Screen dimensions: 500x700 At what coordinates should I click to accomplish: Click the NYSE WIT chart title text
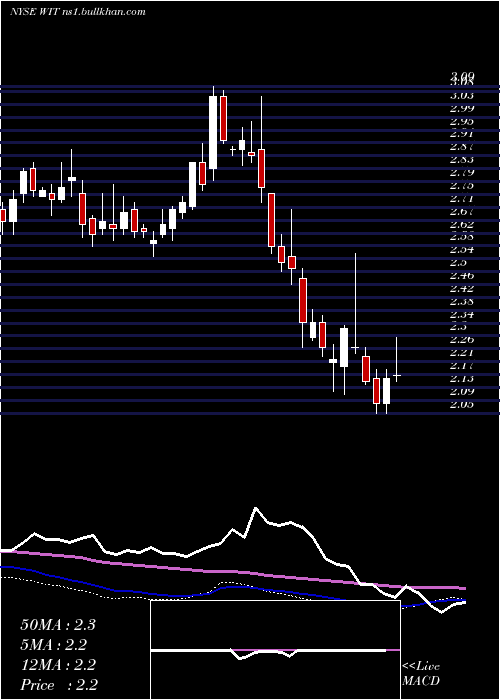pyautogui.click(x=78, y=12)
